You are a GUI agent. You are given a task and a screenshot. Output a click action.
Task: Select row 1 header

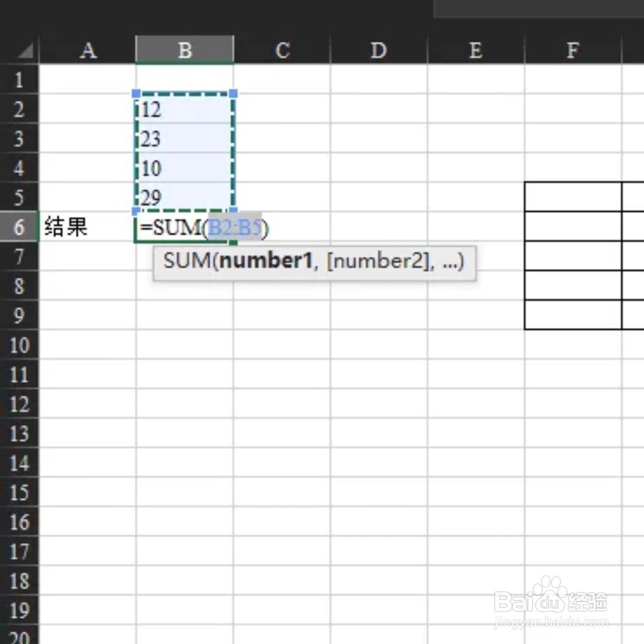tap(19, 79)
